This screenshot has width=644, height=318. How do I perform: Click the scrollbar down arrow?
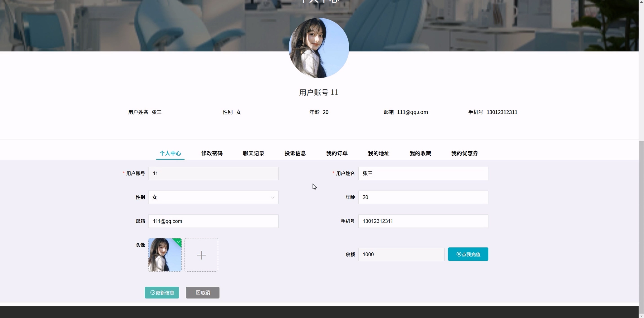tap(641, 316)
